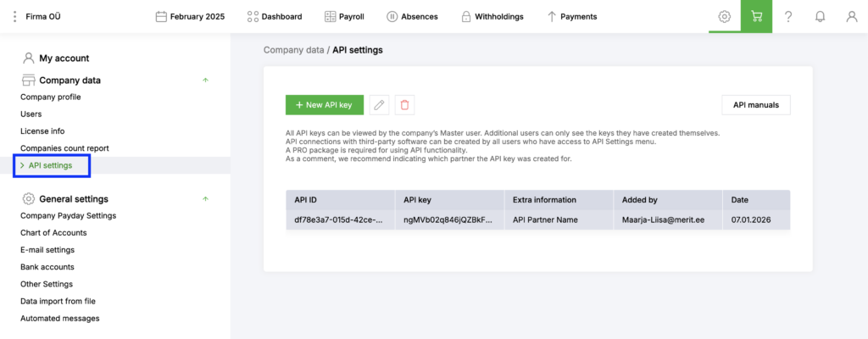
Task: Click the pencil edit API key icon
Action: pos(380,104)
